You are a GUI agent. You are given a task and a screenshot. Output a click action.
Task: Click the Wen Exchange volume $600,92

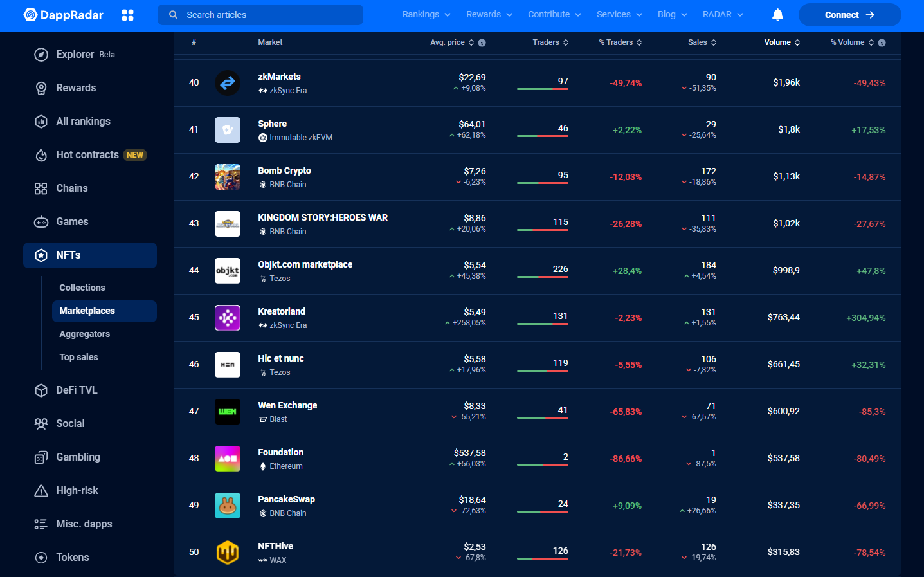(x=784, y=411)
